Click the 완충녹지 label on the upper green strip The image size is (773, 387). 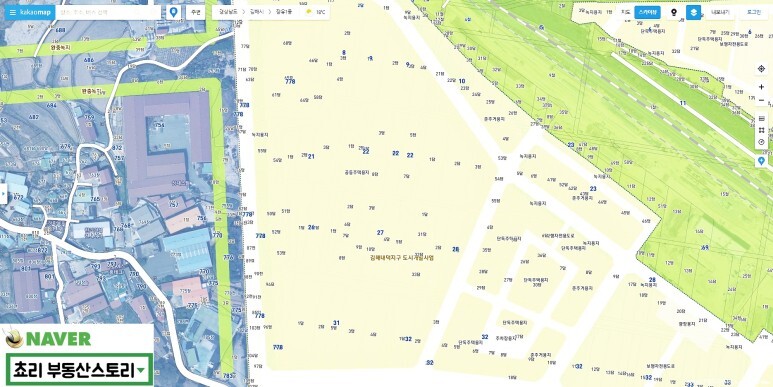tap(60, 48)
